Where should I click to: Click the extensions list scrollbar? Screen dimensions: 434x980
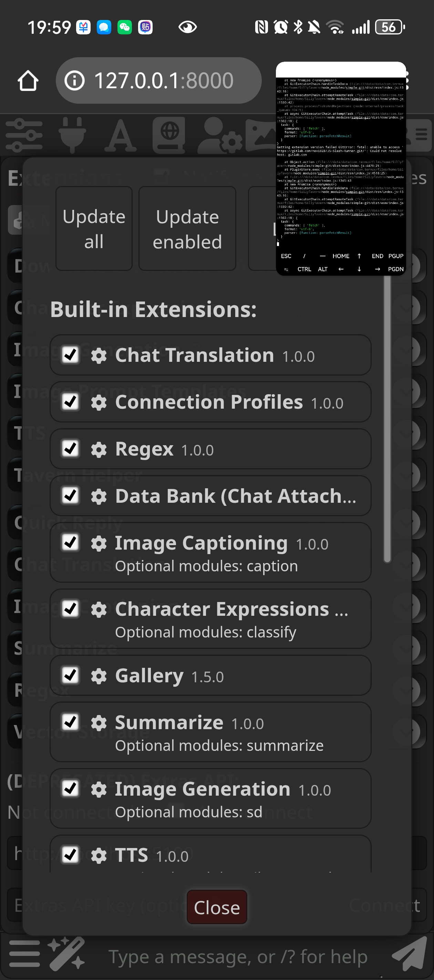[x=387, y=418]
